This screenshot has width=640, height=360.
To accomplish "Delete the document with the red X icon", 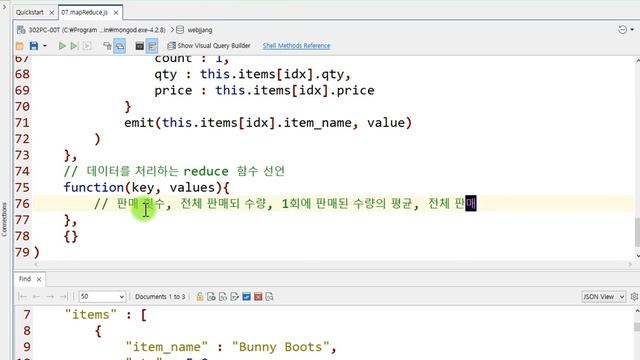I will [258, 297].
